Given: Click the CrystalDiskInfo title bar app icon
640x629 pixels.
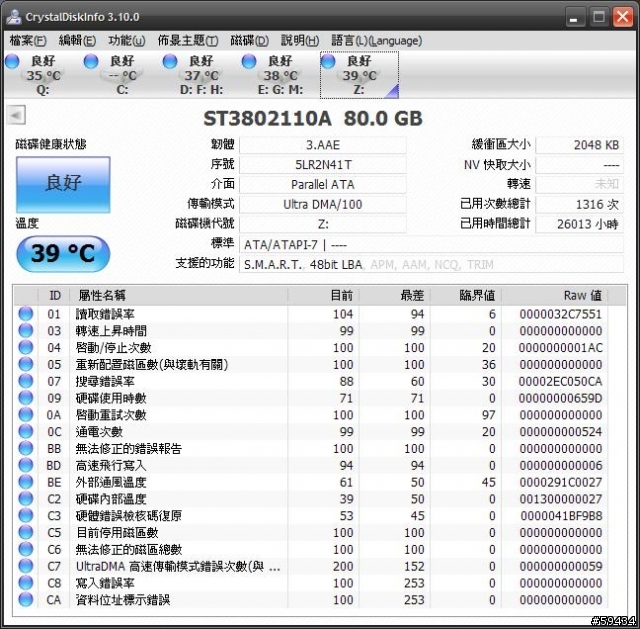Looking at the screenshot, I should [13, 17].
